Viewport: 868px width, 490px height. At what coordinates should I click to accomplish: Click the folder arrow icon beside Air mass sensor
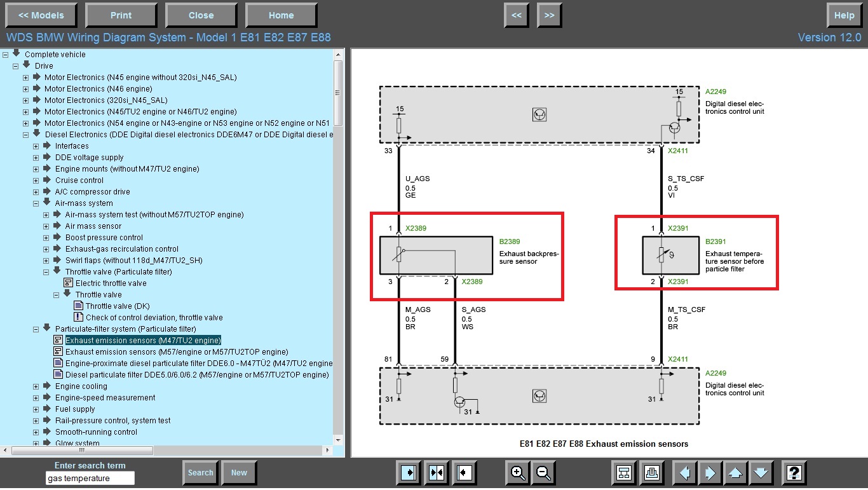57,225
